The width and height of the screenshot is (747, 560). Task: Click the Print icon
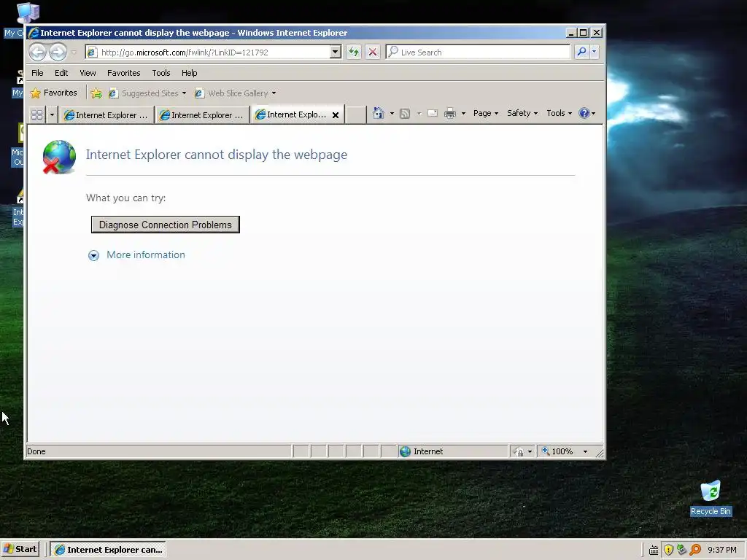(x=449, y=113)
